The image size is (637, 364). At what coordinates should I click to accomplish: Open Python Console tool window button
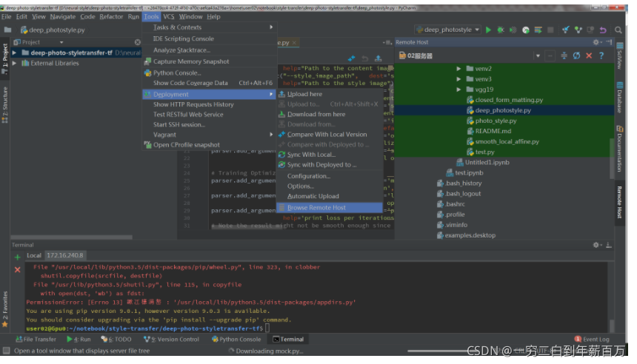pyautogui.click(x=236, y=340)
